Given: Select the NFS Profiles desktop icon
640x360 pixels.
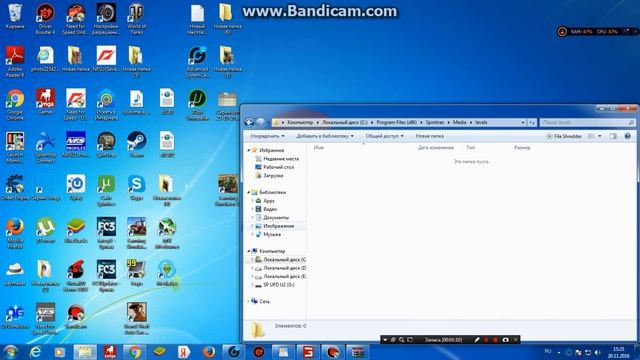Looking at the screenshot, I should pos(76,144).
